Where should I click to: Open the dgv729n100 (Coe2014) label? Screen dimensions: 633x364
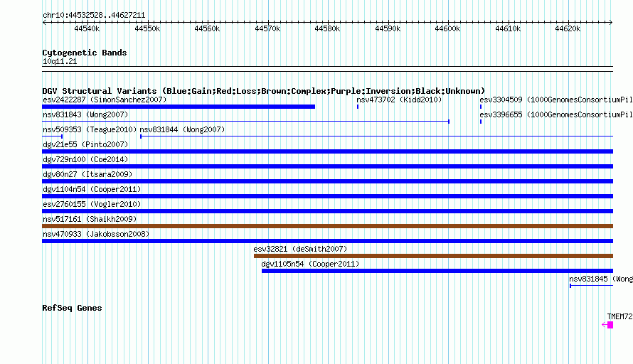[x=85, y=159]
